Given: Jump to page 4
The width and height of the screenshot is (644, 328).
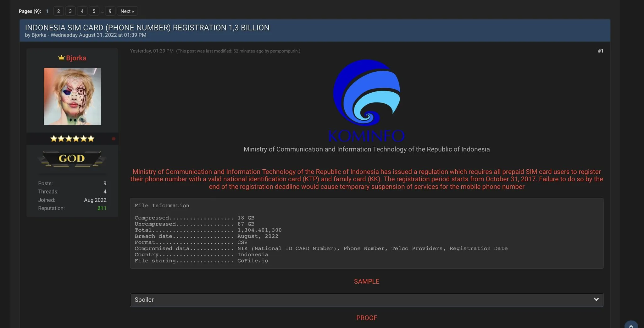Looking at the screenshot, I should [82, 11].
